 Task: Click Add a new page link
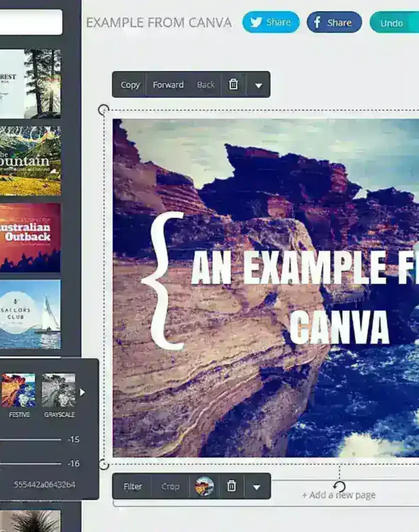pyautogui.click(x=339, y=495)
